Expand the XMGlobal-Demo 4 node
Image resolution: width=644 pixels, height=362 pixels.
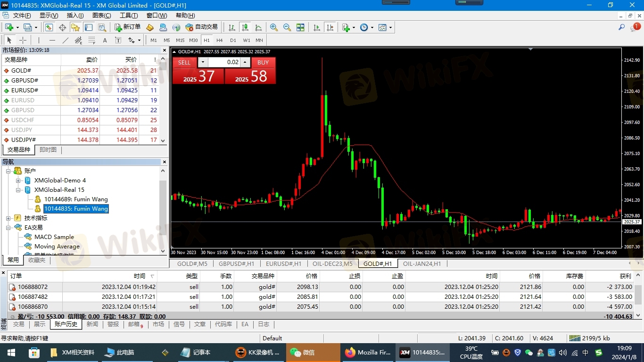18,181
